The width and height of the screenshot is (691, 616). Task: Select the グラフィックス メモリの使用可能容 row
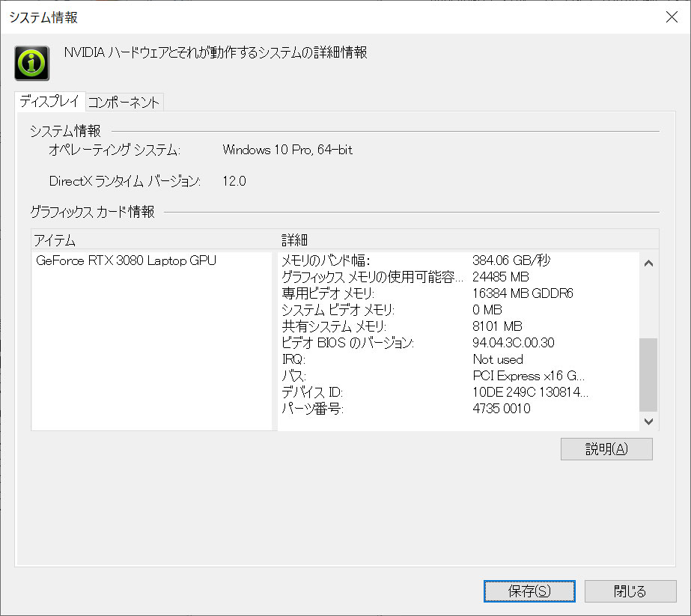pos(372,277)
